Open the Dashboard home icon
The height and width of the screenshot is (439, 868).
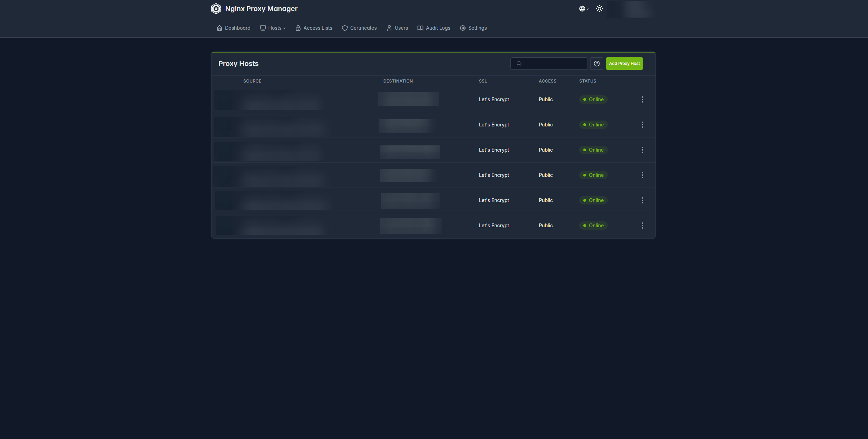click(x=220, y=28)
